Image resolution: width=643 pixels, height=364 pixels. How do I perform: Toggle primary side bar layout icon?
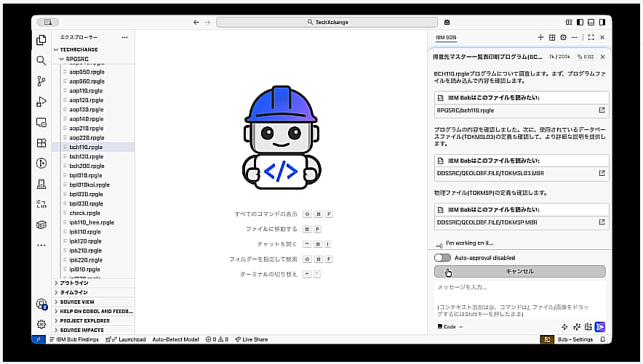click(580, 22)
